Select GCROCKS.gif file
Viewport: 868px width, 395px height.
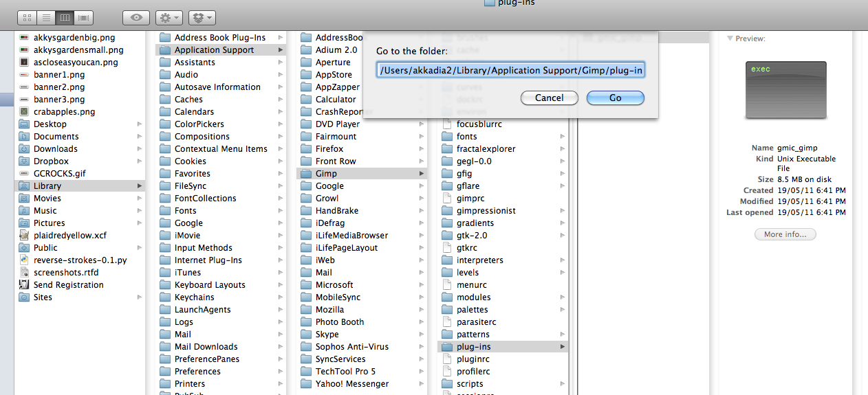click(x=59, y=174)
